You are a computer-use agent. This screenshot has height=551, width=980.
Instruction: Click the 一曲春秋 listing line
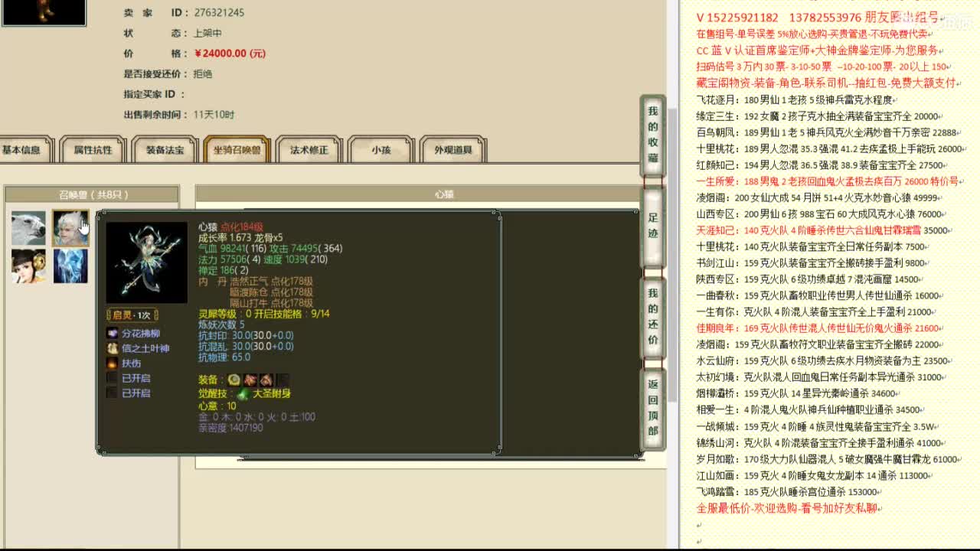821,295
